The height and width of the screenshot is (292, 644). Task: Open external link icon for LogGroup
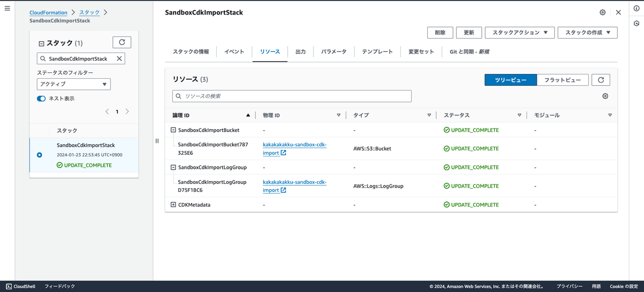283,190
